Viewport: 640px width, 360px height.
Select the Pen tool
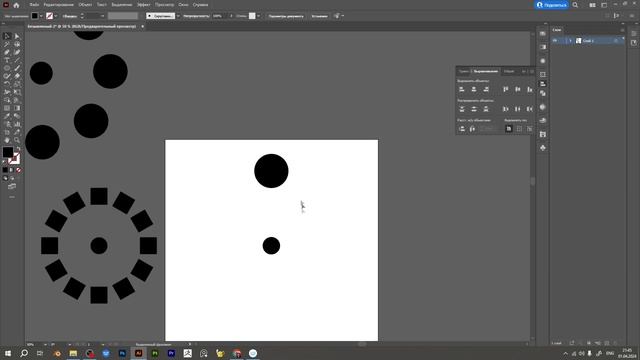(7, 52)
